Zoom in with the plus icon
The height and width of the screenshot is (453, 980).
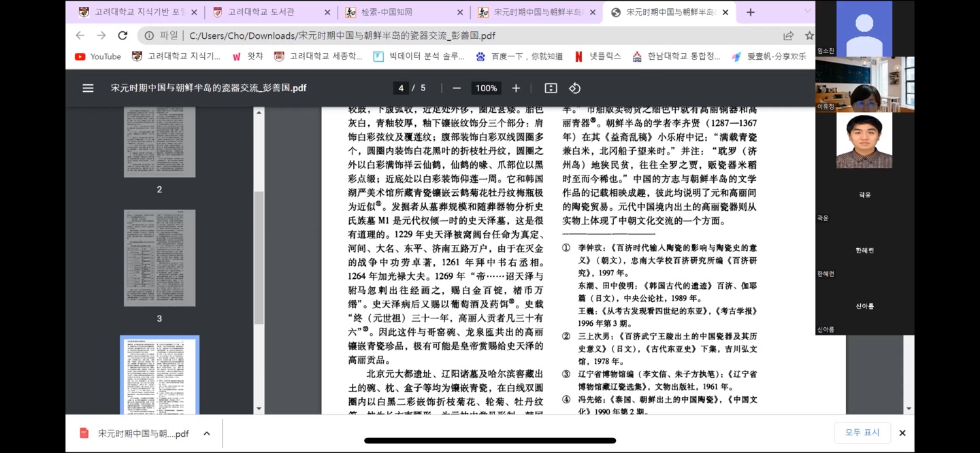click(516, 88)
